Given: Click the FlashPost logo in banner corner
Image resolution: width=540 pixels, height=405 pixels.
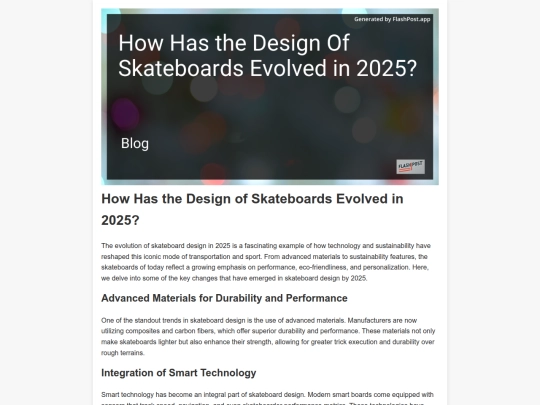Looking at the screenshot, I should click(x=410, y=167).
